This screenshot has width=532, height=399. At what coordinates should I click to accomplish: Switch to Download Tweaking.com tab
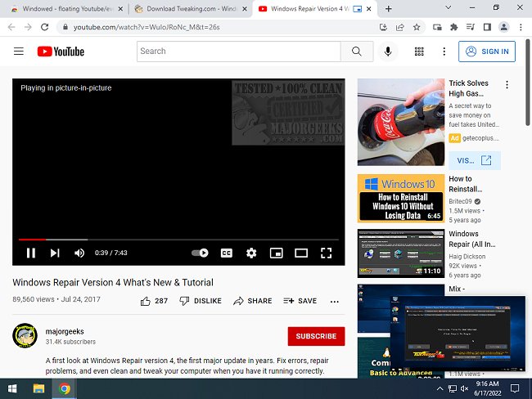[x=191, y=9]
